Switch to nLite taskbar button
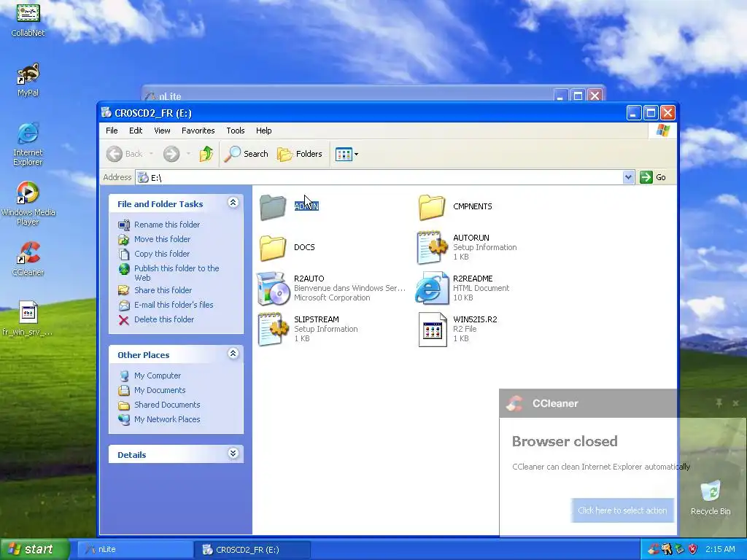Screen dimensions: 747x560 tap(135, 550)
